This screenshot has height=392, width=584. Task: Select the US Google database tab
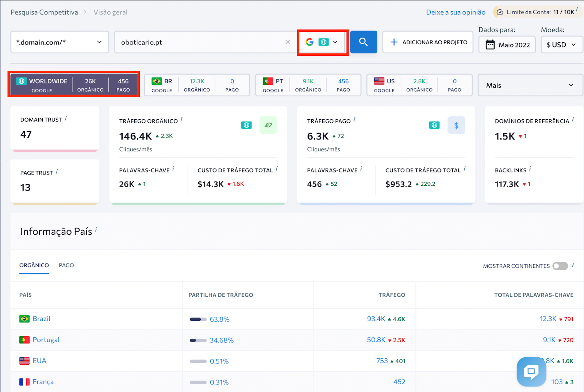(419, 85)
